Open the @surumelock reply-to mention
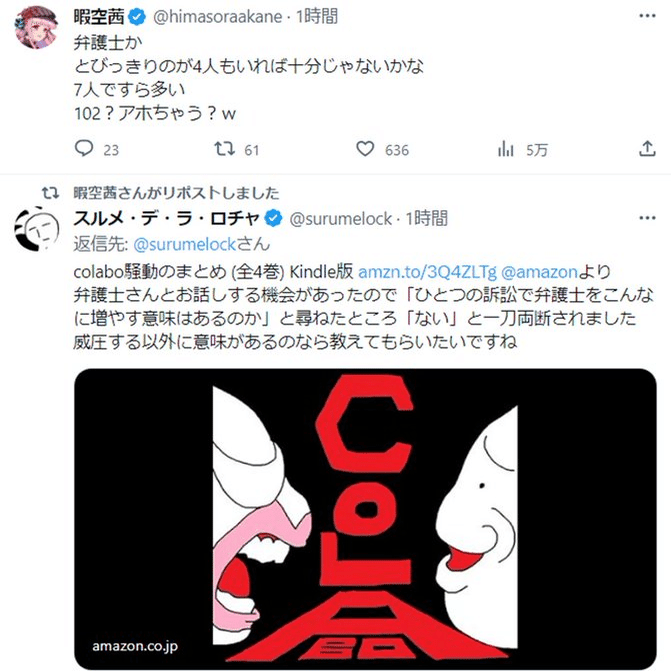671x671 pixels. pyautogui.click(x=185, y=245)
